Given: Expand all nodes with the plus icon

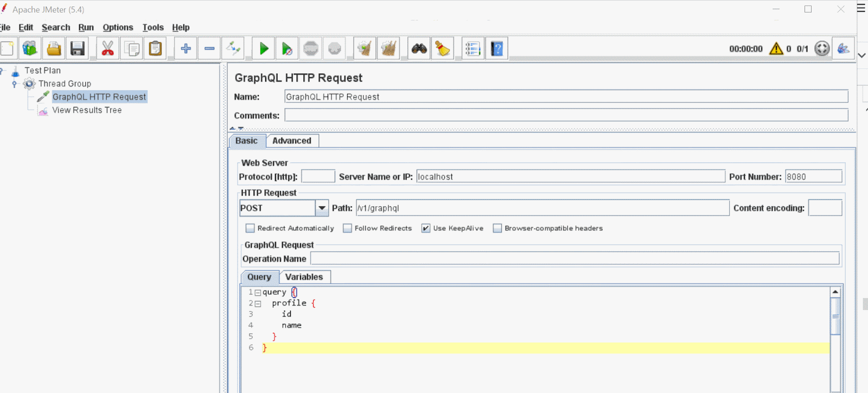Looking at the screenshot, I should click(x=186, y=49).
